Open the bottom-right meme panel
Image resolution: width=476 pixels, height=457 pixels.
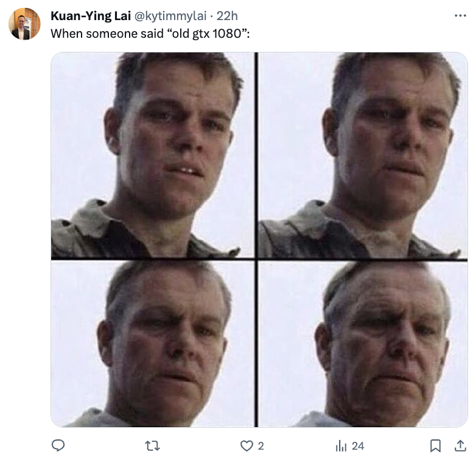[x=363, y=344]
